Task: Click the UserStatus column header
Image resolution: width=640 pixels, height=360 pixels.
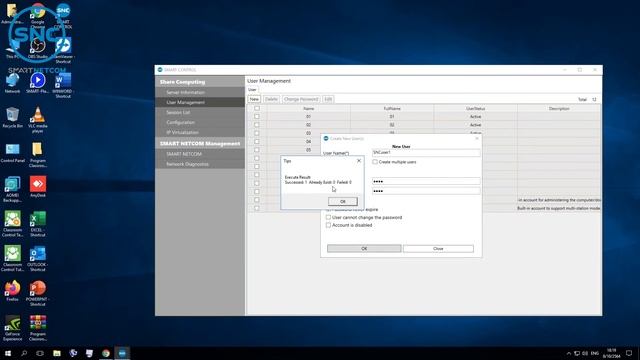Action: pos(476,109)
